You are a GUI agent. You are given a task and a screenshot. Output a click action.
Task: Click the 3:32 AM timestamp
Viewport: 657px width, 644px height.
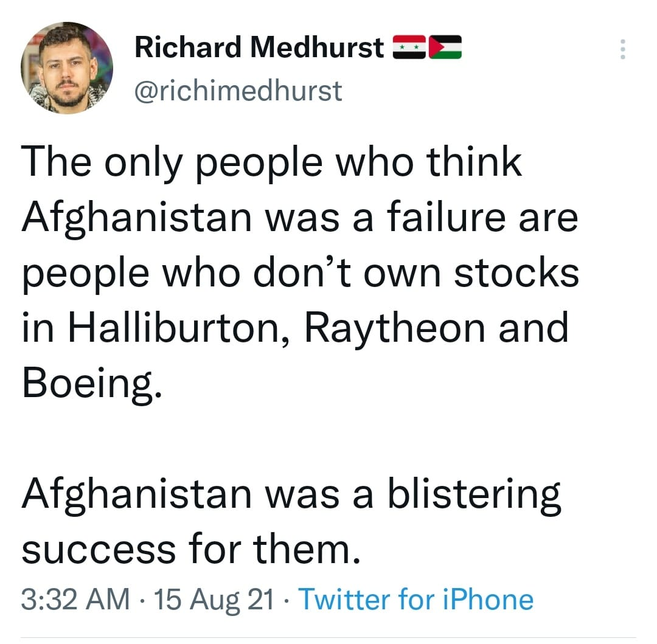tap(76, 600)
